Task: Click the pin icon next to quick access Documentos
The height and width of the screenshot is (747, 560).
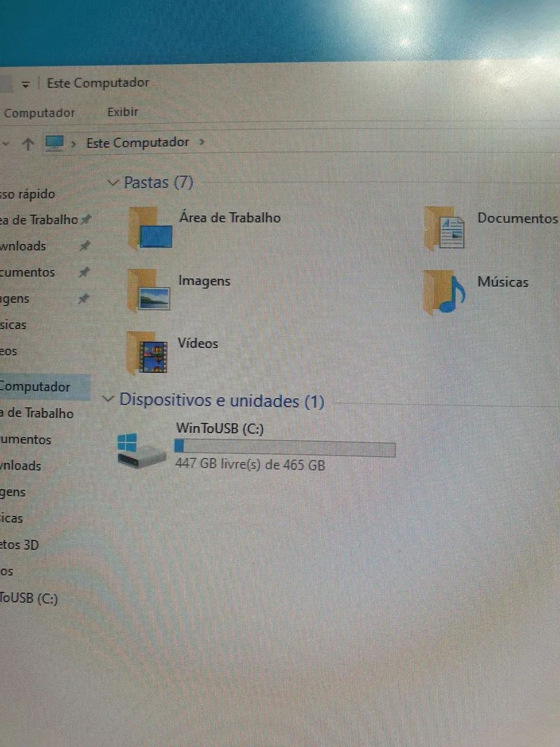Action: pyautogui.click(x=85, y=272)
